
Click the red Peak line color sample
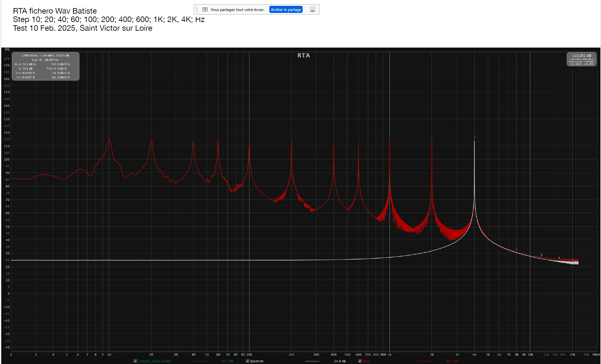424,361
